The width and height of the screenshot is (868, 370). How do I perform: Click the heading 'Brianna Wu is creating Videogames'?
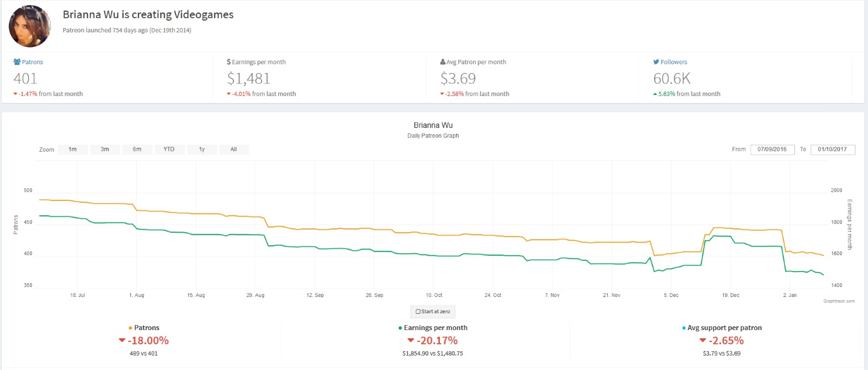(x=148, y=14)
